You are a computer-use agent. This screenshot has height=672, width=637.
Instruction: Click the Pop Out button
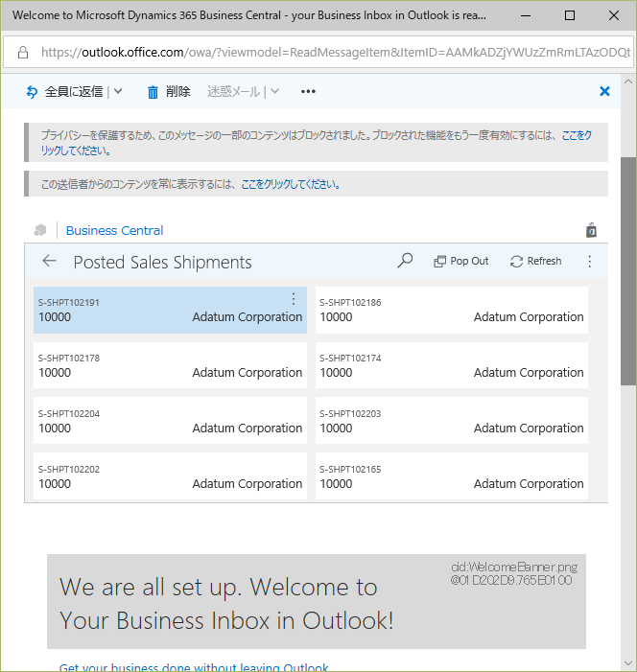click(x=460, y=261)
